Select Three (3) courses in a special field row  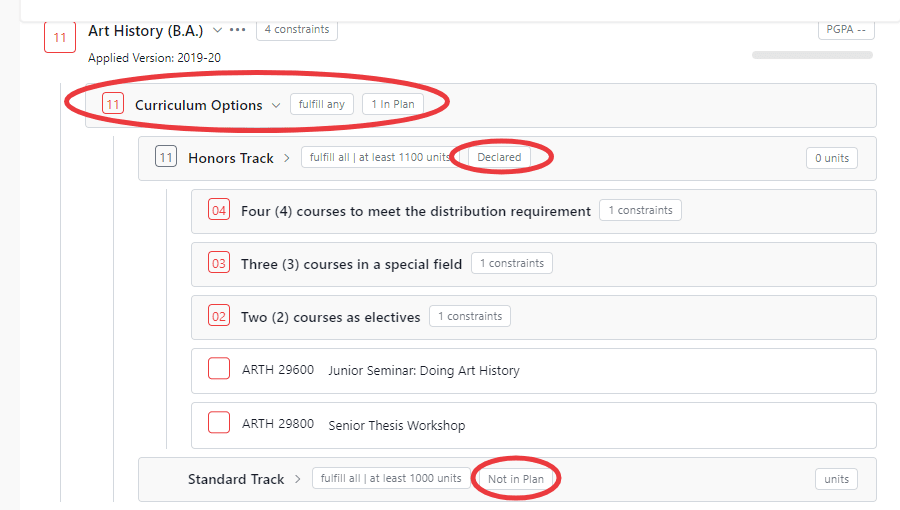pyautogui.click(x=351, y=264)
